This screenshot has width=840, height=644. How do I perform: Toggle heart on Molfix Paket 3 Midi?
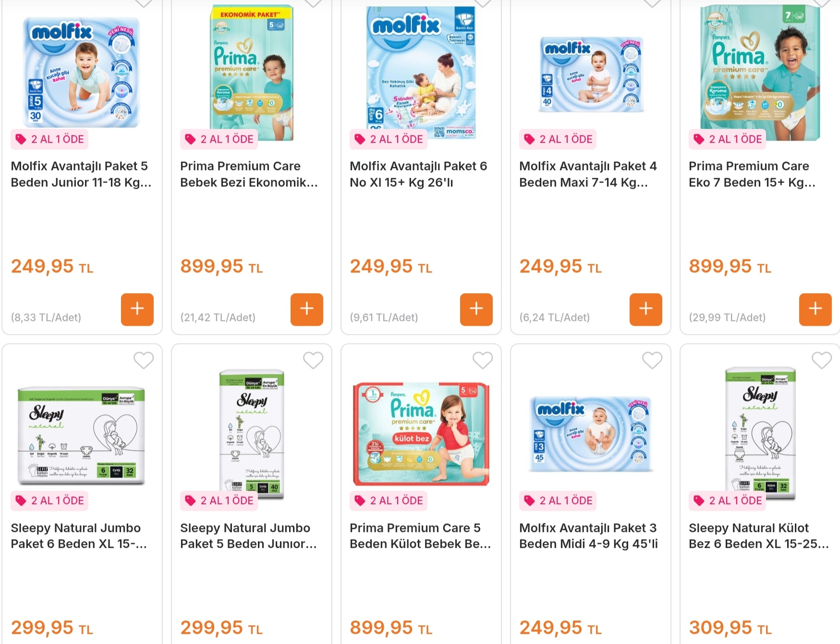point(652,360)
